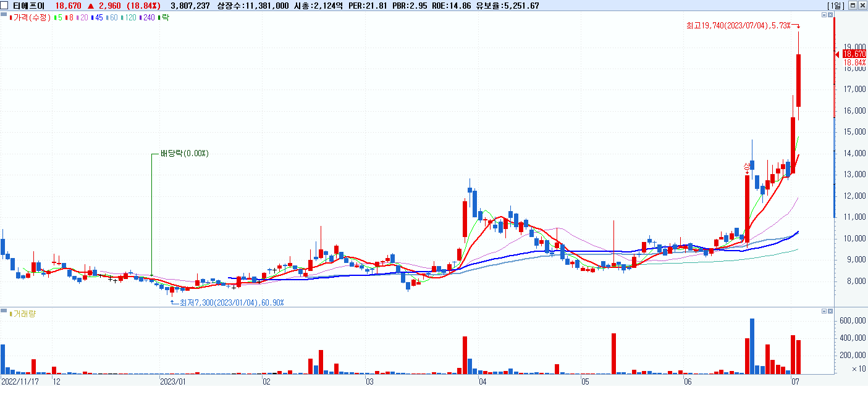This screenshot has width=868, height=400.
Task: Click the 04 month date axis label
Action: click(482, 381)
